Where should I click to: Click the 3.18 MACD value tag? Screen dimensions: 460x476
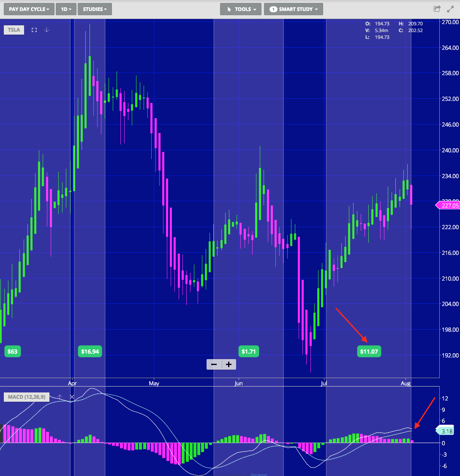(x=445, y=431)
